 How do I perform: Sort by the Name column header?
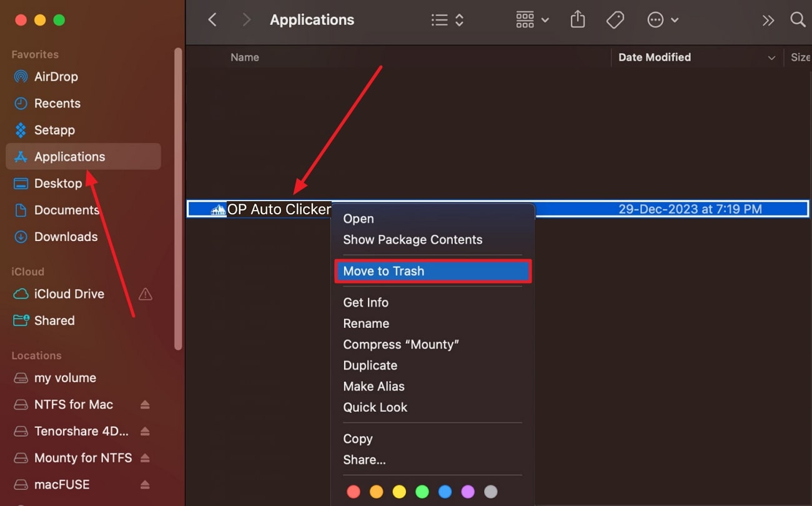pyautogui.click(x=245, y=57)
